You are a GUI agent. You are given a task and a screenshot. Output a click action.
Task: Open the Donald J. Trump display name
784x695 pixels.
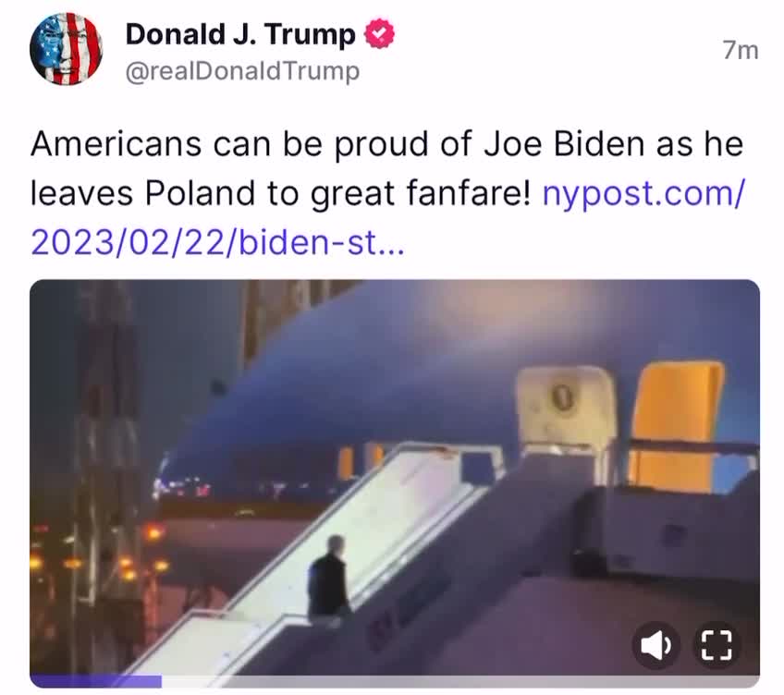tap(240, 34)
